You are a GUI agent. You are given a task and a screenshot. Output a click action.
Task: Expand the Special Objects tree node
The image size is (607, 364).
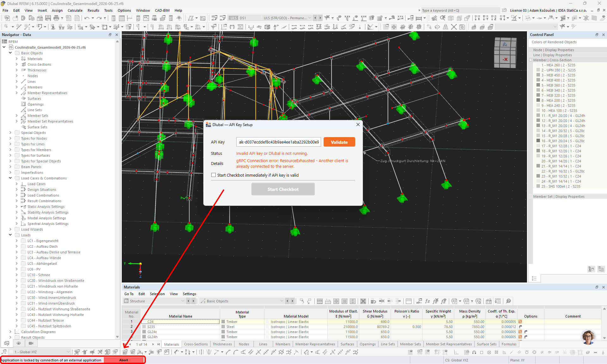[x=10, y=133]
